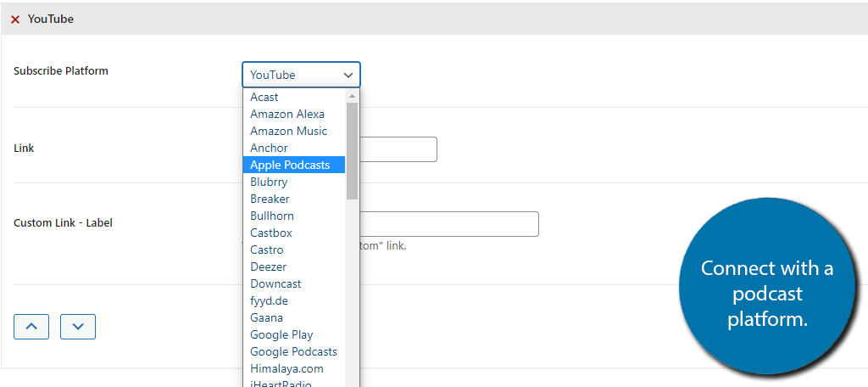Image resolution: width=868 pixels, height=387 pixels.
Task: Move the YouTube platform down with the arrow button
Action: [x=78, y=327]
